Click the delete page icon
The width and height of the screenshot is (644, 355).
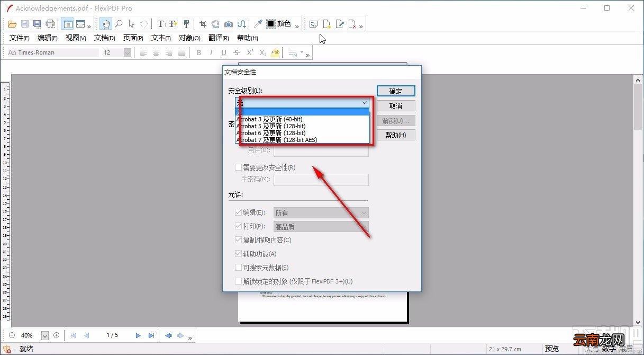[x=352, y=24]
